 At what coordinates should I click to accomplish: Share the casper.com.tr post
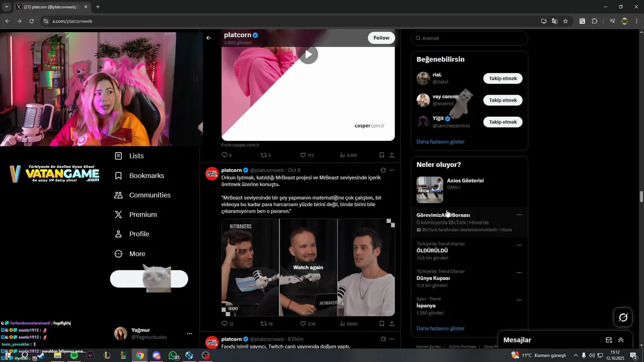(x=392, y=155)
